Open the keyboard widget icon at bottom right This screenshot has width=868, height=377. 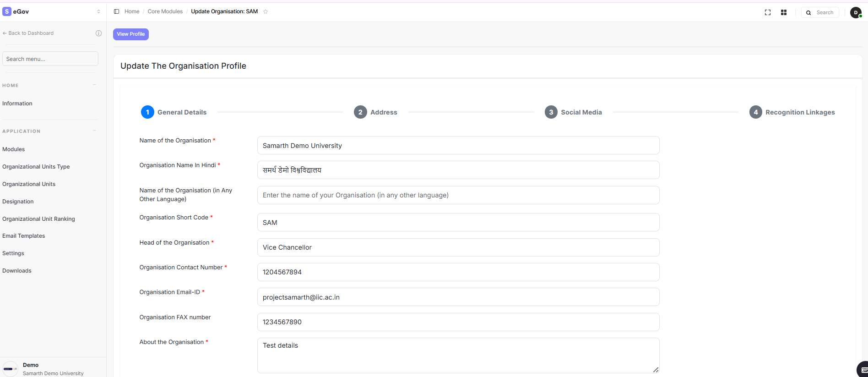(x=863, y=370)
